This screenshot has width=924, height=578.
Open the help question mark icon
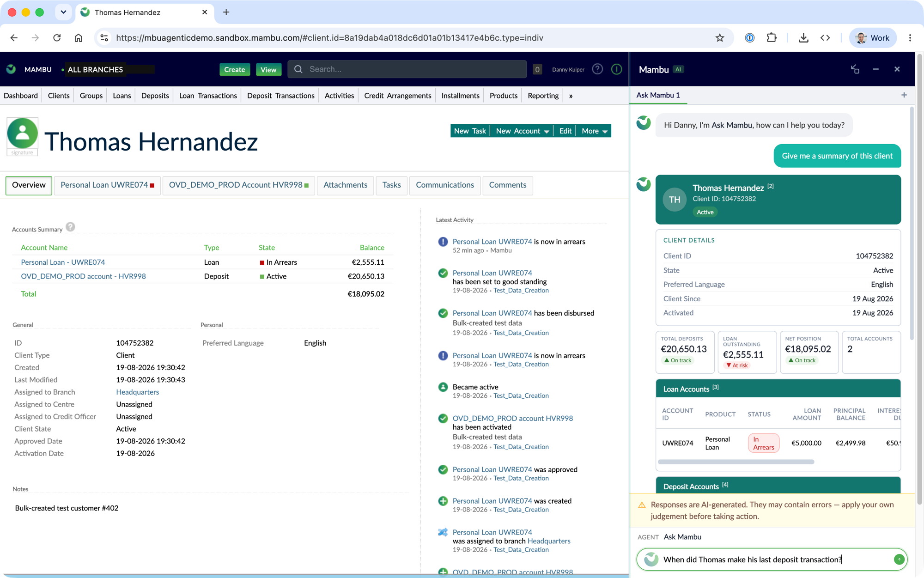(597, 69)
